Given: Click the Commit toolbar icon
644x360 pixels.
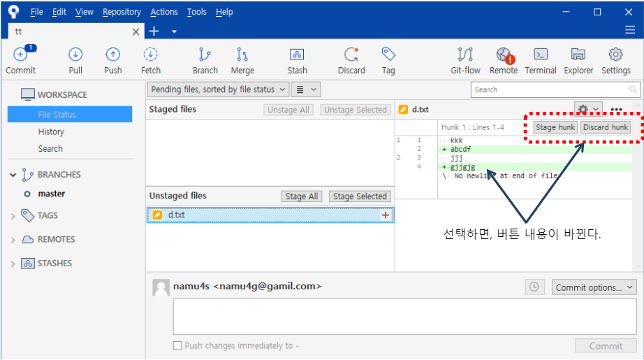Looking at the screenshot, I should pos(20,55).
